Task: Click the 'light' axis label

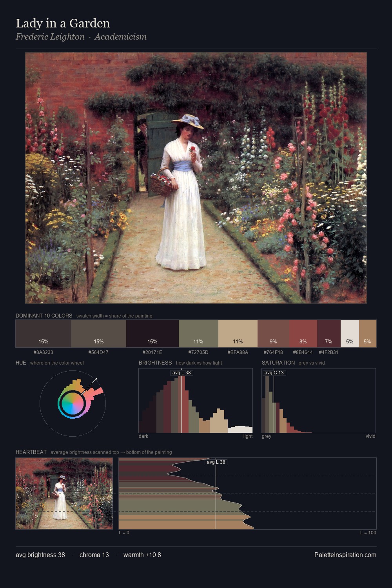Action: click(x=248, y=436)
